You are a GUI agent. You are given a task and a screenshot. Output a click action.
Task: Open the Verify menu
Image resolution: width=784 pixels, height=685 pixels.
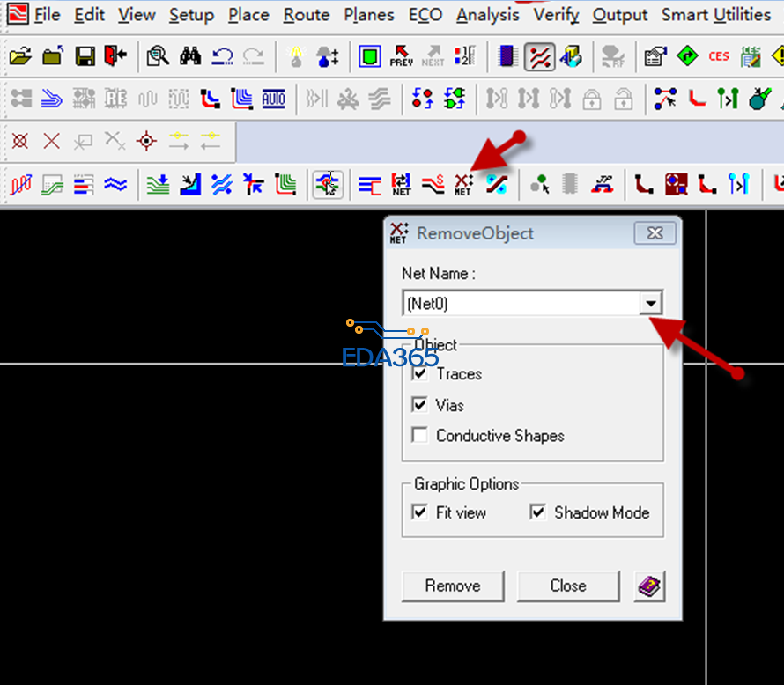[556, 15]
